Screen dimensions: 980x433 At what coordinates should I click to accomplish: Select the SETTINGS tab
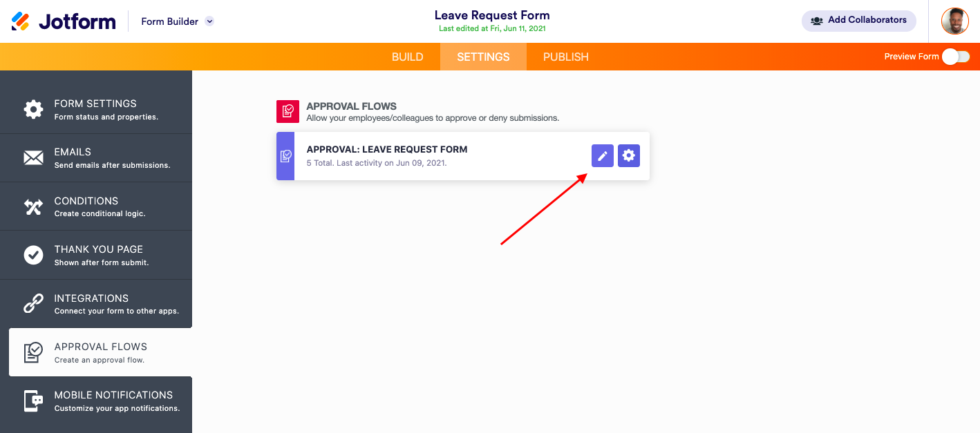tap(483, 57)
